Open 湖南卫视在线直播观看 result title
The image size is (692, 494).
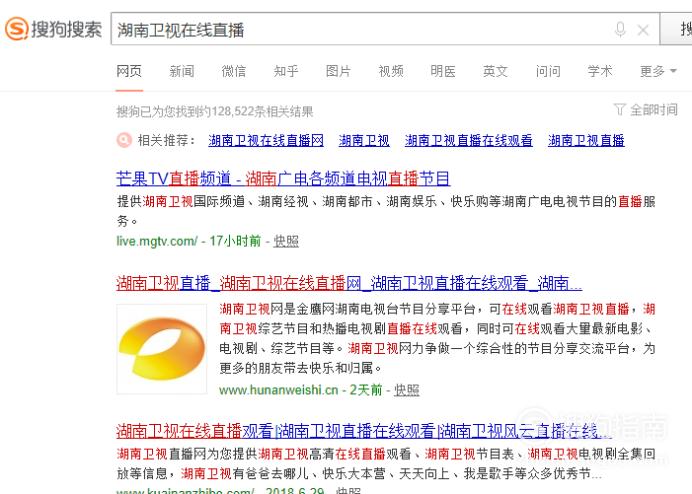[x=363, y=431]
